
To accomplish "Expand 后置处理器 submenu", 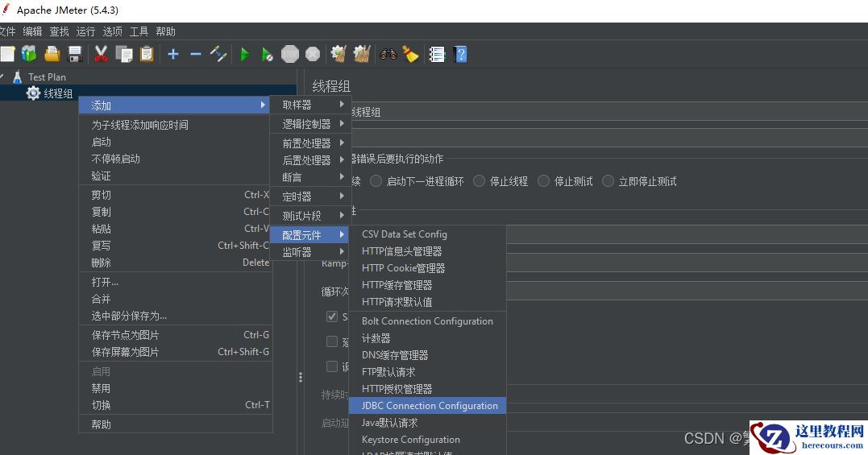I will click(x=310, y=159).
